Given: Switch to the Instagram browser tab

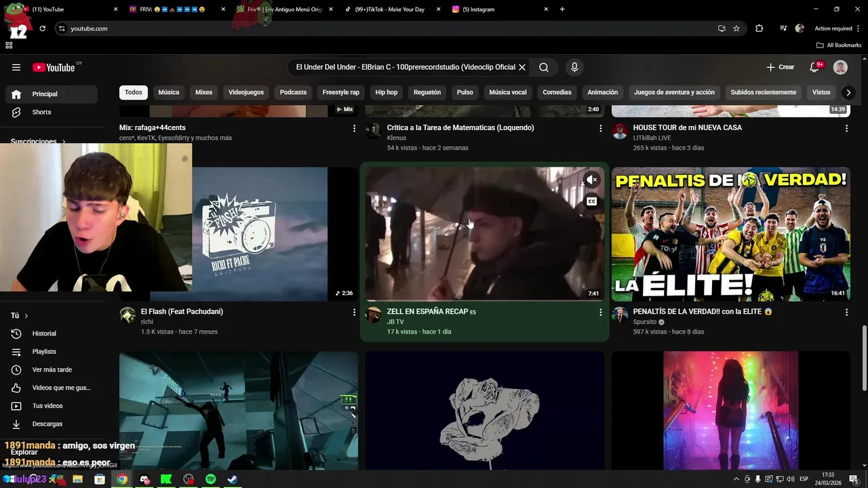Looking at the screenshot, I should click(x=500, y=9).
